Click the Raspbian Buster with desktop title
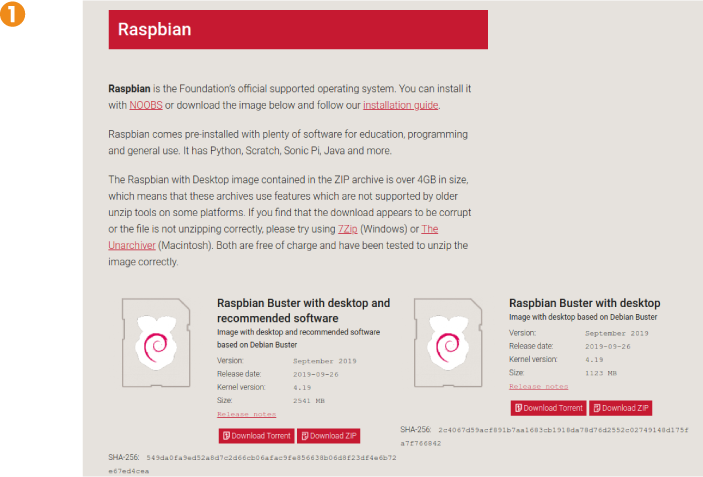The width and height of the screenshot is (703, 477). pyautogui.click(x=584, y=303)
